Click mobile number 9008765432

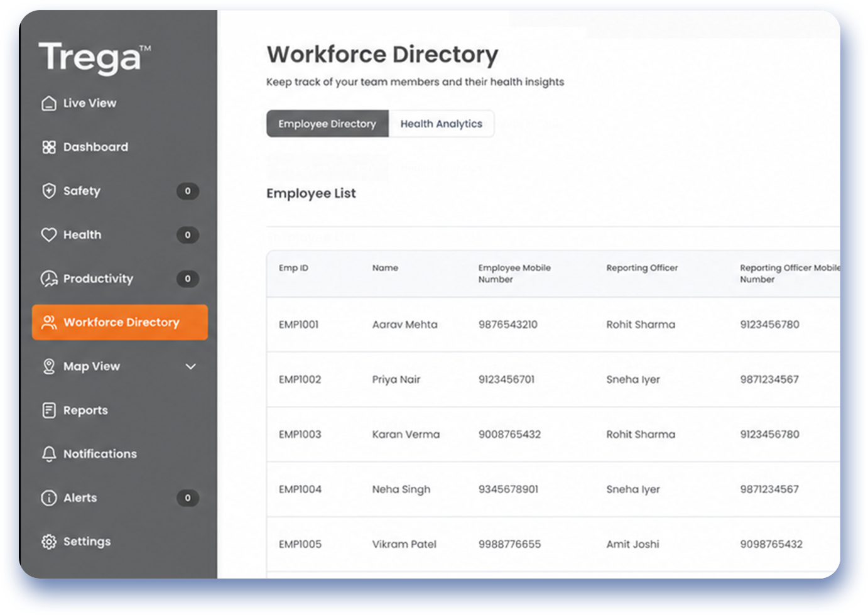pyautogui.click(x=509, y=434)
